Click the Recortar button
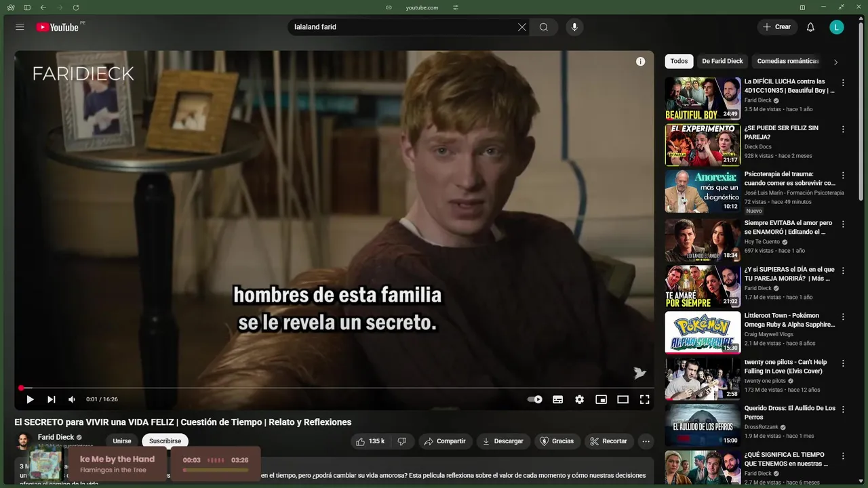This screenshot has height=488, width=868. (608, 441)
